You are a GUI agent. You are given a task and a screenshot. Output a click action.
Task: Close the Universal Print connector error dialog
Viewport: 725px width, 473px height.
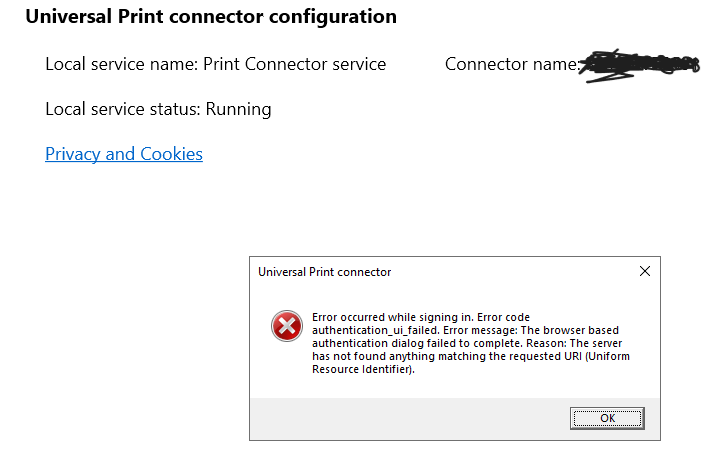pyautogui.click(x=644, y=271)
